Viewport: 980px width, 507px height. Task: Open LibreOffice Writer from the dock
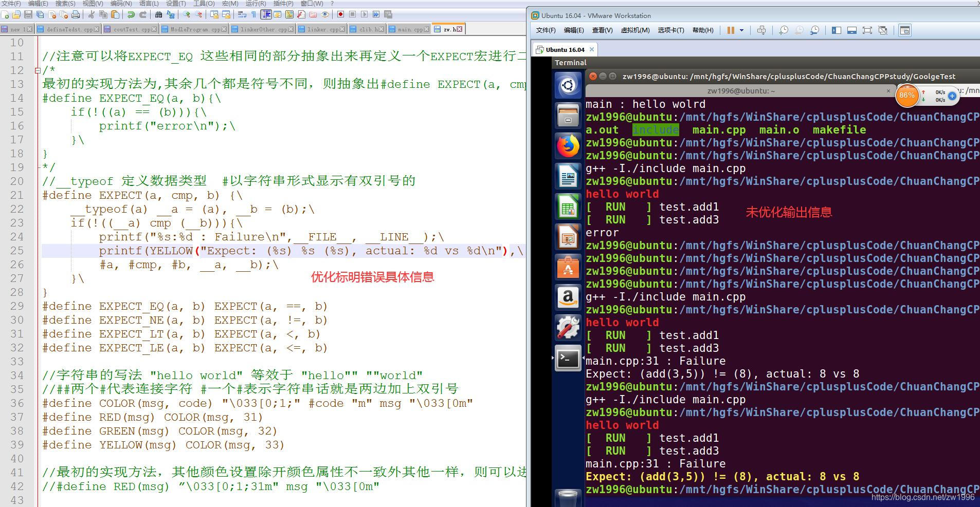click(x=568, y=177)
